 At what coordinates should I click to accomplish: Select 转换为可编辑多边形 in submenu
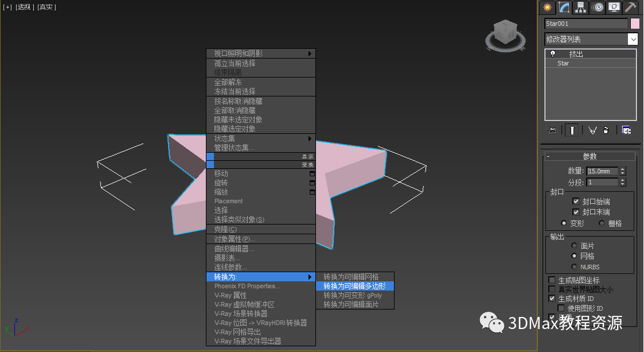[x=356, y=285]
